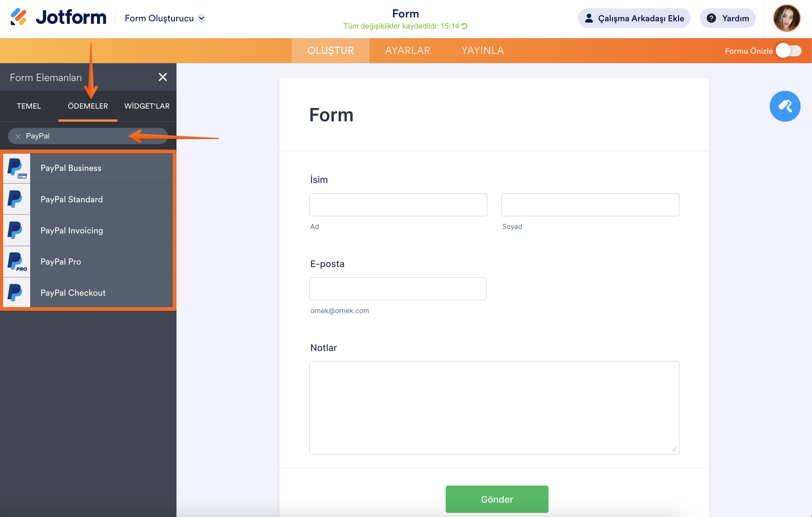
Task: Click the revert changes icon beside saved time
Action: (465, 26)
